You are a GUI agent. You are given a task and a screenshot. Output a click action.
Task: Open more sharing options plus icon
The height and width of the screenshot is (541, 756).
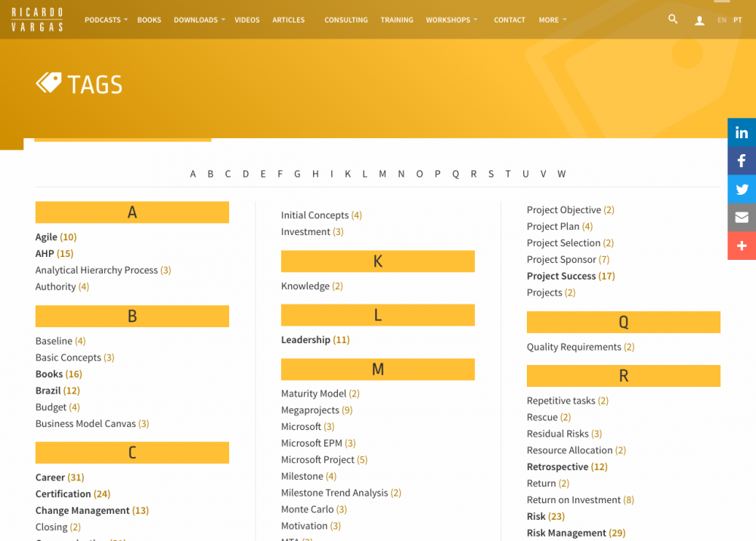[742, 246]
